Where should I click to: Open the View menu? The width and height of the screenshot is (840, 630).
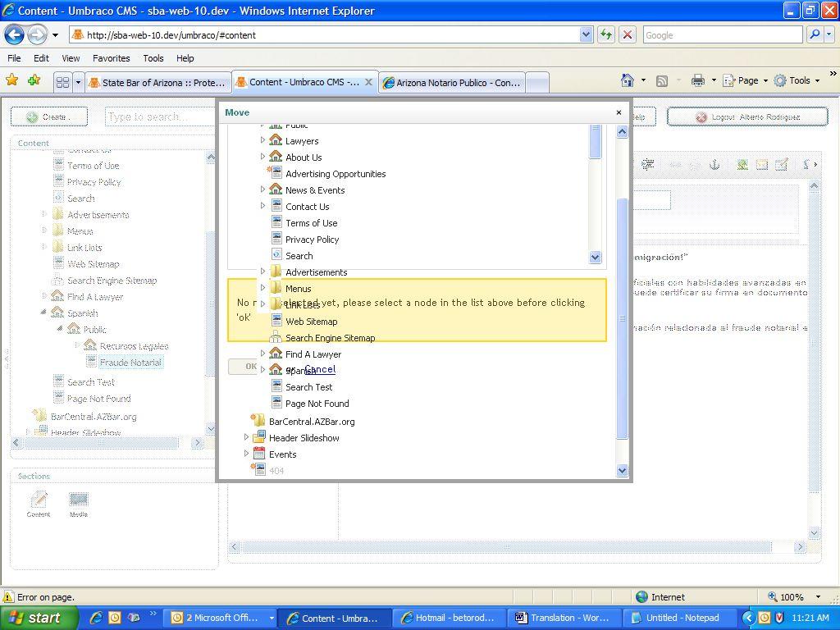pos(71,58)
